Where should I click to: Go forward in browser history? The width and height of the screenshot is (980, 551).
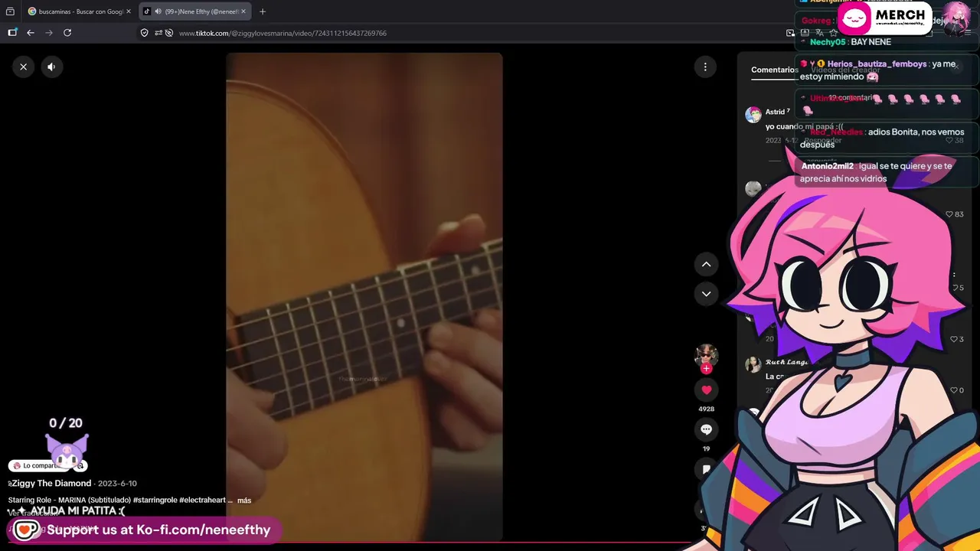point(49,33)
